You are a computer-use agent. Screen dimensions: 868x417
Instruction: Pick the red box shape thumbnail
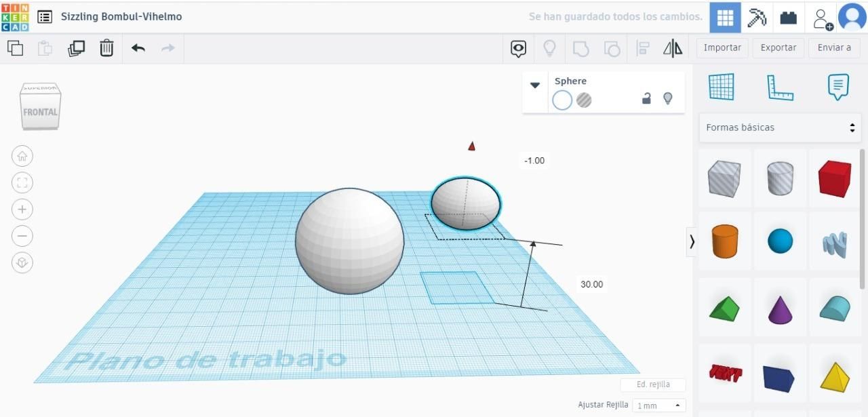pyautogui.click(x=834, y=179)
